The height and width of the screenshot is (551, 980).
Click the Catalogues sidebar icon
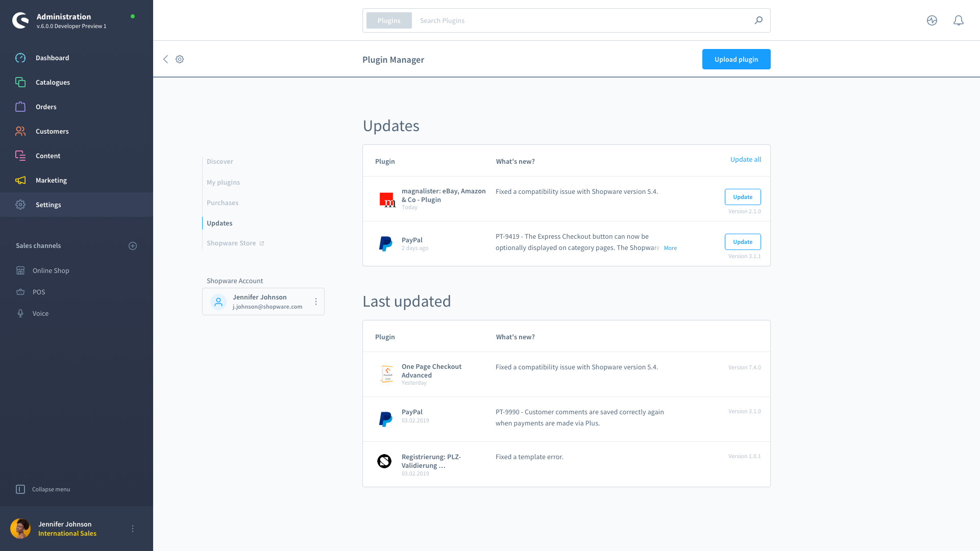(20, 82)
